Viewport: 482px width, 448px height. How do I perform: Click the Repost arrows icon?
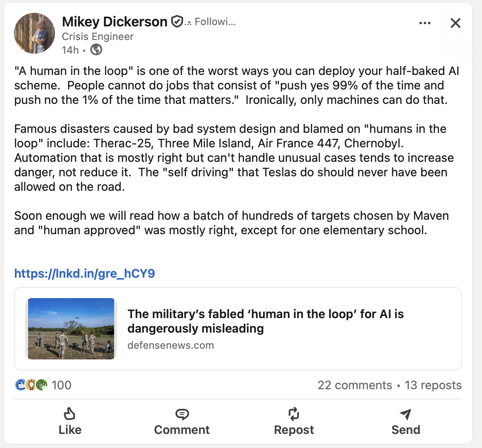click(x=294, y=414)
